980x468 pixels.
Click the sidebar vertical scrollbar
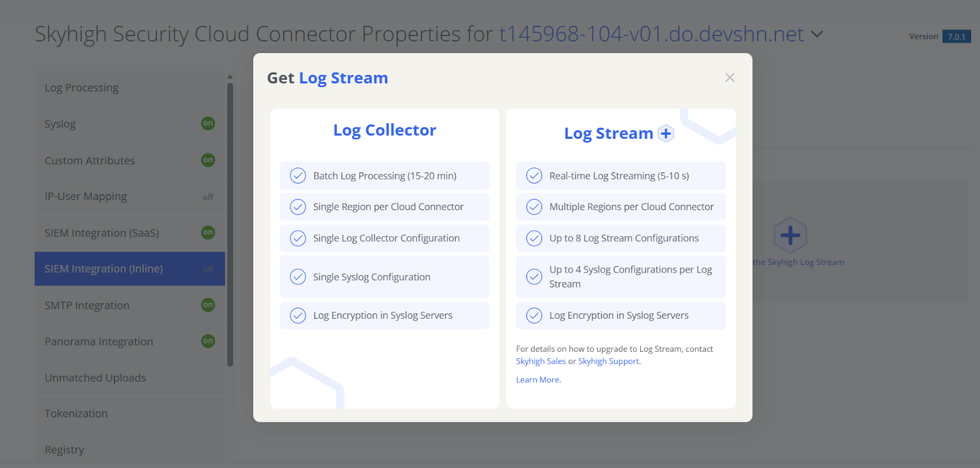230,224
